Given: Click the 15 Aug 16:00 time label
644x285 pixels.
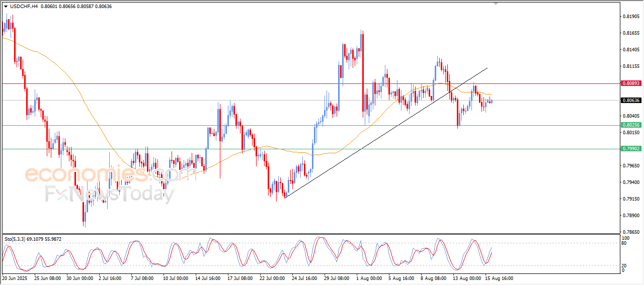Looking at the screenshot, I should [x=499, y=278].
